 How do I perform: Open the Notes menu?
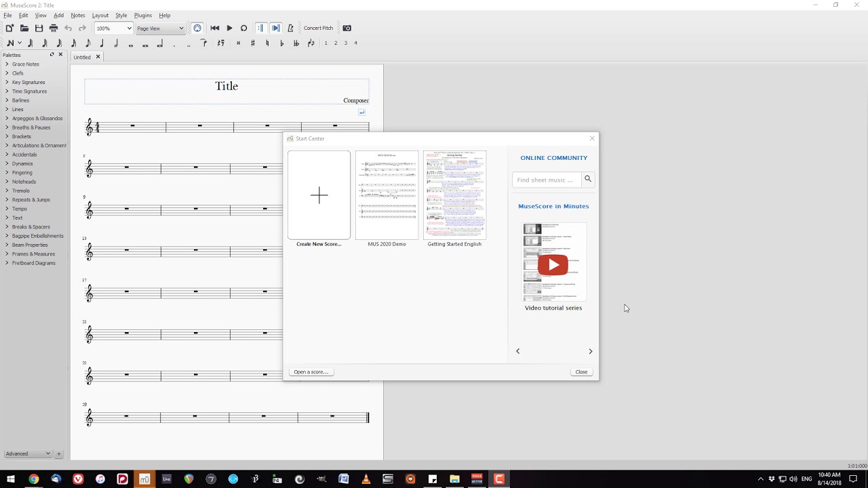78,15
